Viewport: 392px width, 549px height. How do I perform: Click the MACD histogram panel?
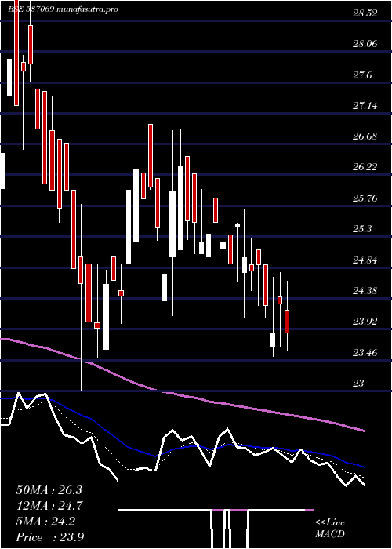[x=216, y=510]
